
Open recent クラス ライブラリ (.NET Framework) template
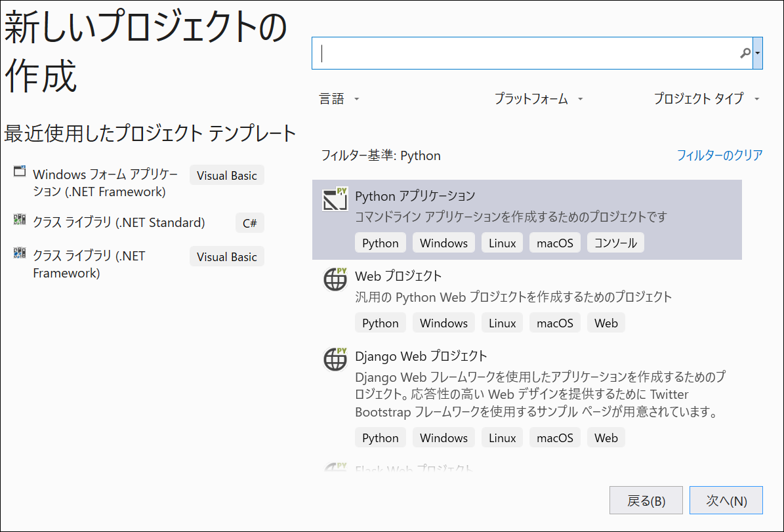pyautogui.click(x=89, y=264)
